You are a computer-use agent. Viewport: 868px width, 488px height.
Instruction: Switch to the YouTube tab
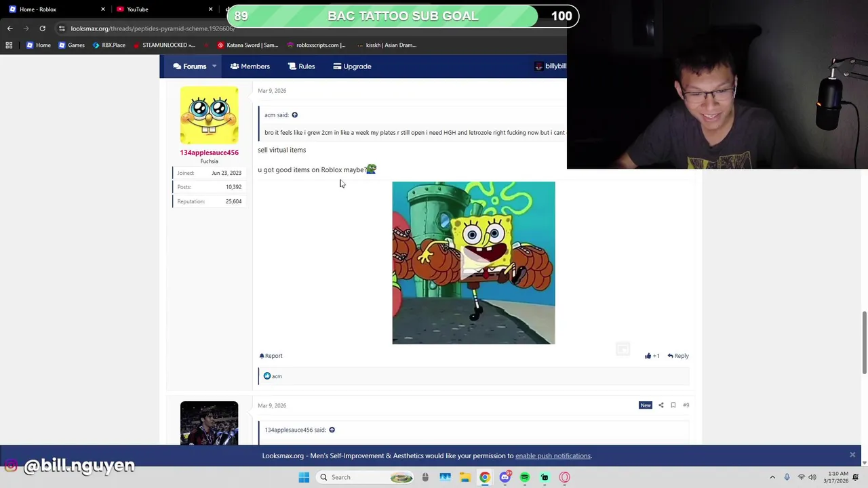(163, 9)
